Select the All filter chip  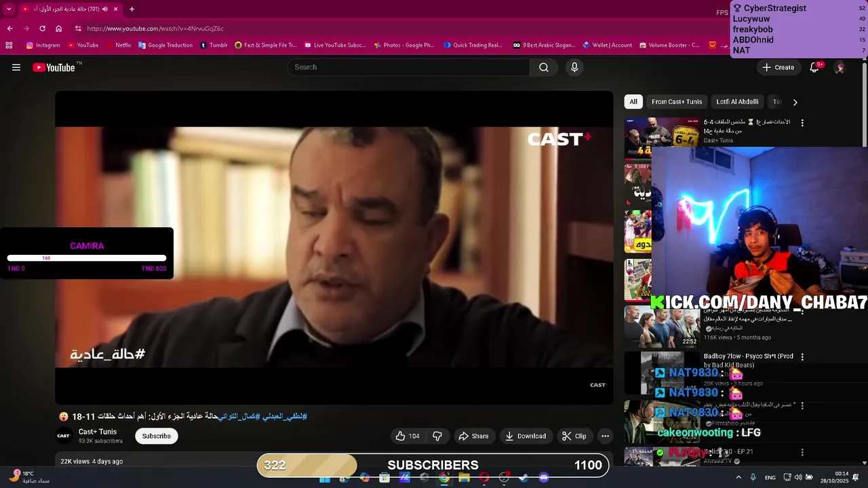point(633,102)
